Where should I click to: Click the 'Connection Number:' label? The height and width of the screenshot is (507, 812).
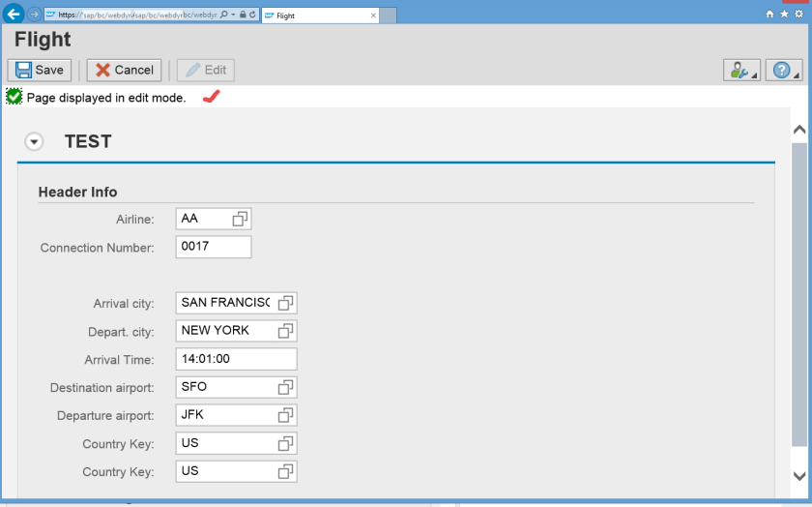[x=98, y=248]
